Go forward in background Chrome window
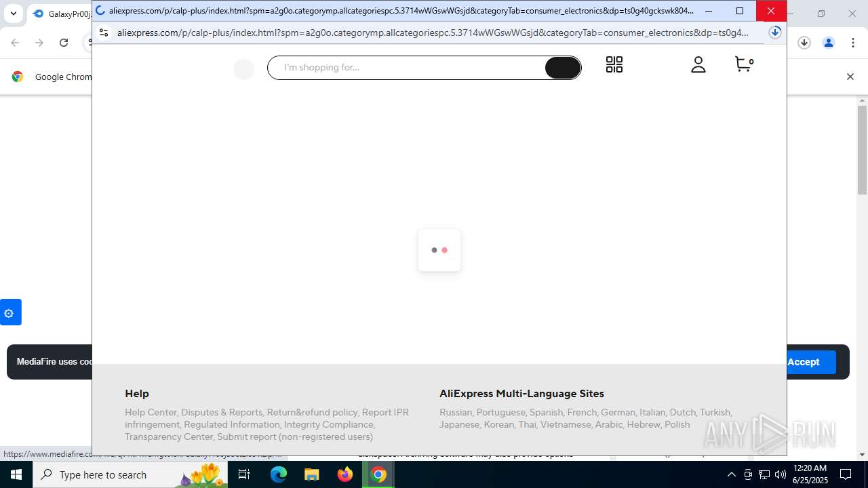 (x=39, y=43)
